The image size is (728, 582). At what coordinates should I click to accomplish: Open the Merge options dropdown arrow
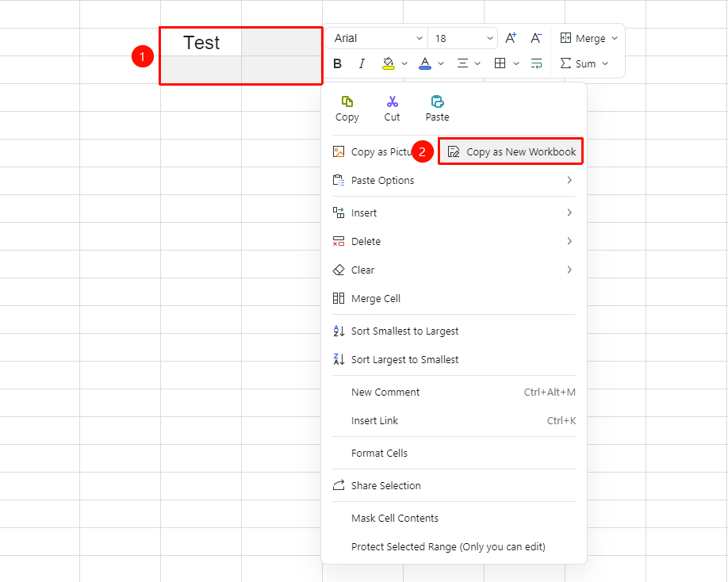615,38
